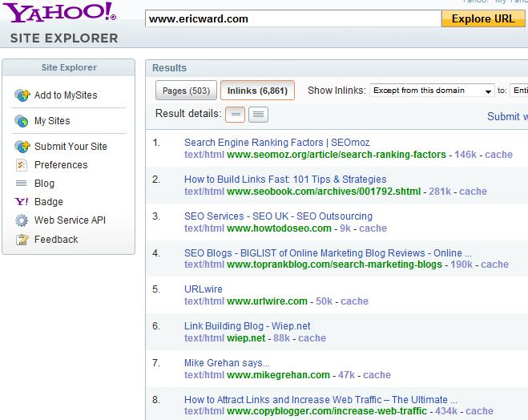Open URLwire result title
Image resolution: width=528 pixels, height=420 pixels.
tap(204, 289)
